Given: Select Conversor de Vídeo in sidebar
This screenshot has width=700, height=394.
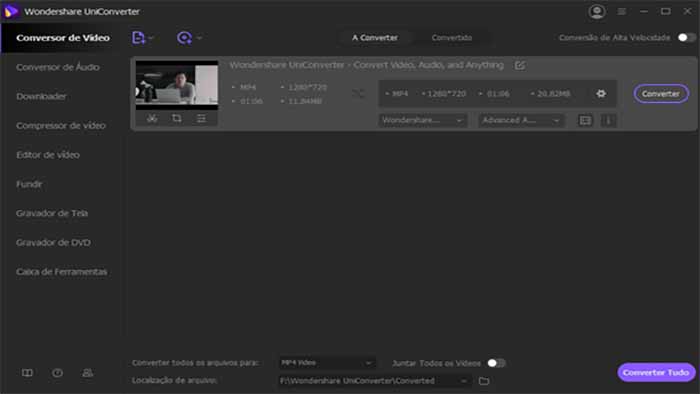Looking at the screenshot, I should (63, 38).
